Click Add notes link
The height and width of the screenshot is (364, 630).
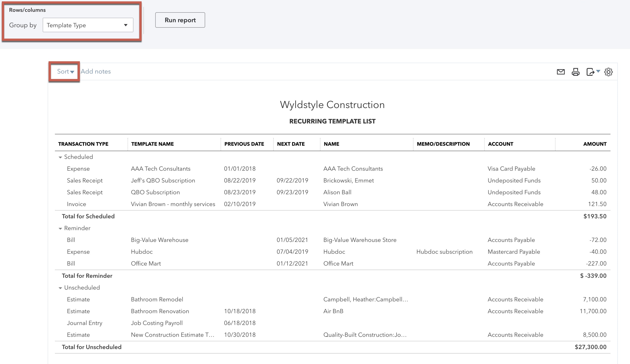pos(96,71)
